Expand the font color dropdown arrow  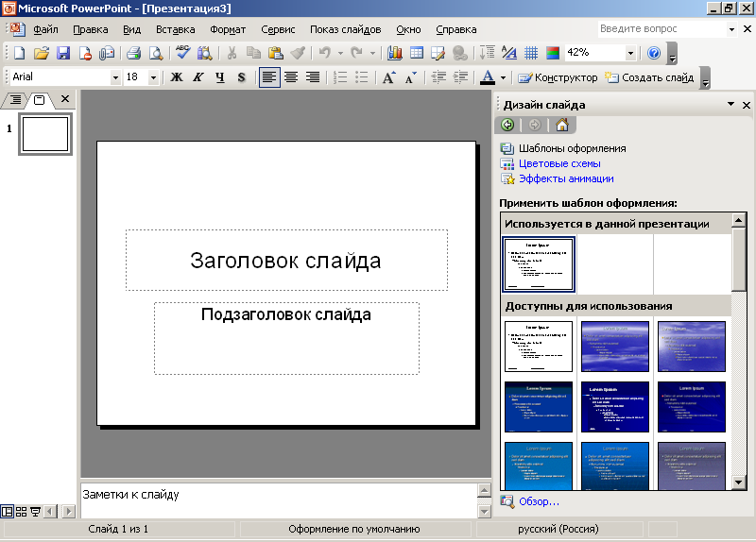(x=503, y=77)
